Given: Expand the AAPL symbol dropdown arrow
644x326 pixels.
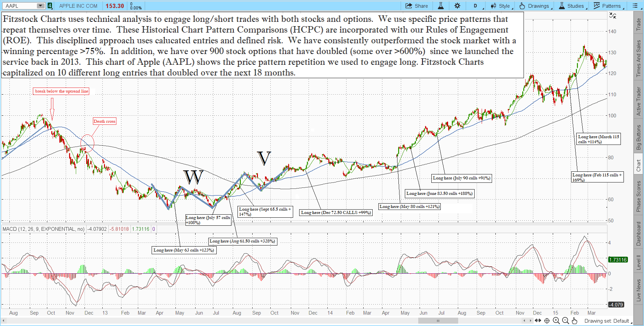Looking at the screenshot, I should (40, 6).
